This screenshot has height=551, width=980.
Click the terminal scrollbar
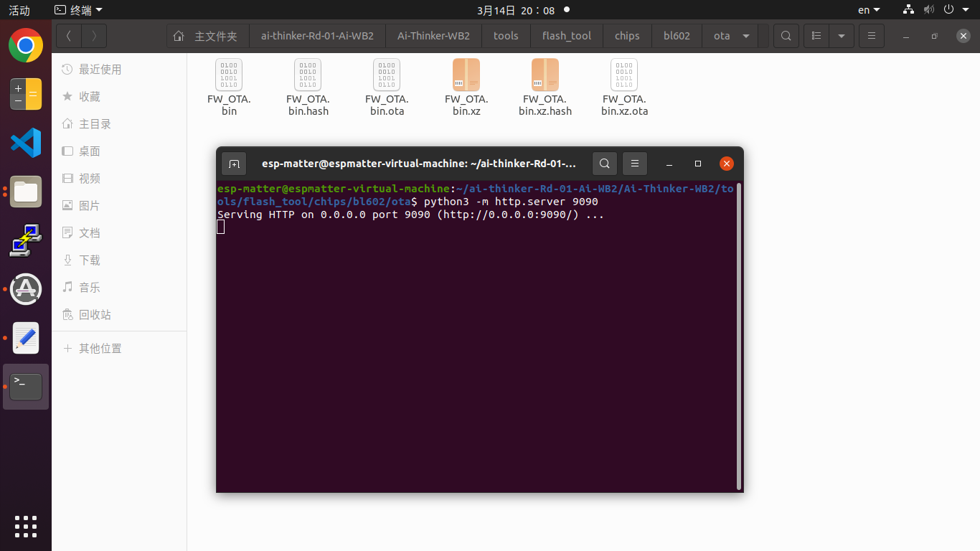pos(739,336)
